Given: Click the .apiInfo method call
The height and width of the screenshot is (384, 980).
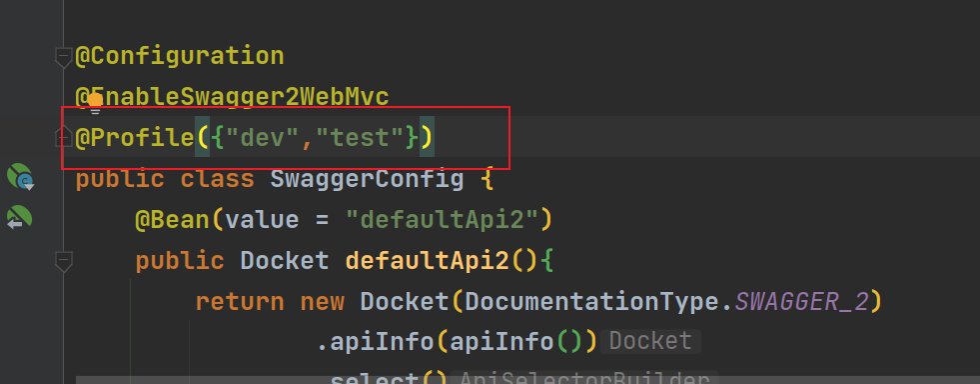Looking at the screenshot, I should pos(375,341).
